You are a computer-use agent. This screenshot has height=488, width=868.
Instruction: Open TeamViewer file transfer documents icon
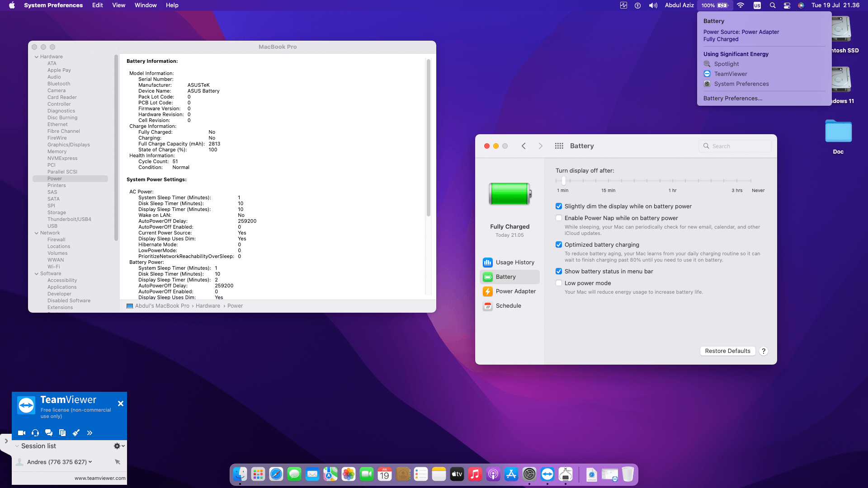pyautogui.click(x=62, y=433)
